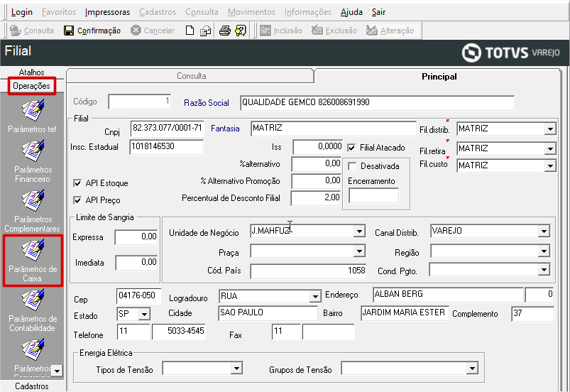Click the Cód. País input field
The image size is (570, 392).
(x=308, y=271)
